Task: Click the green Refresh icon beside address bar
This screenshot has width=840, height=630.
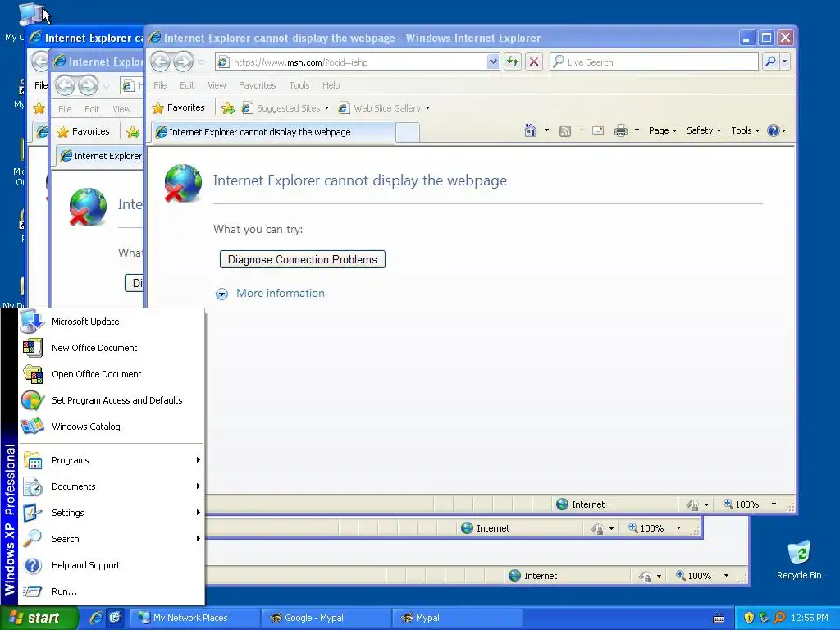Action: coord(513,62)
